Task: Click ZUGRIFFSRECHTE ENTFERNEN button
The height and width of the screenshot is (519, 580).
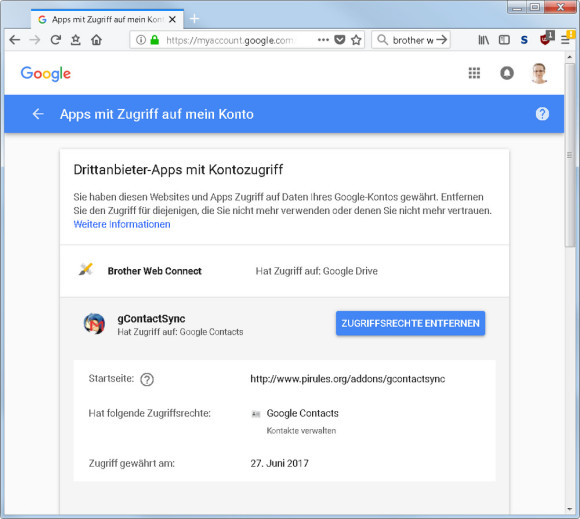Action: (410, 323)
